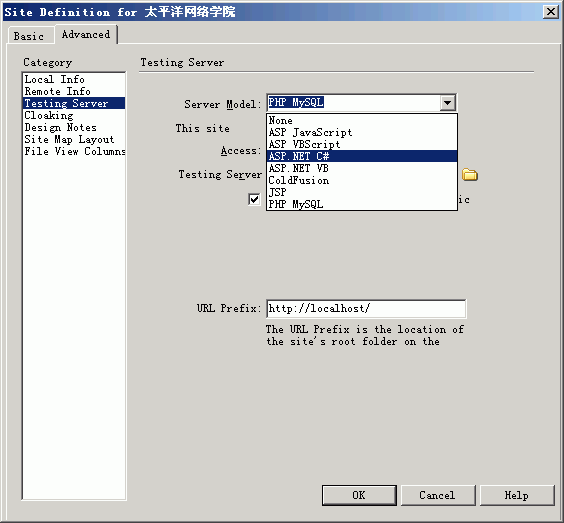The width and height of the screenshot is (564, 523).
Task: Choose None from the server model list
Action: [x=362, y=120]
